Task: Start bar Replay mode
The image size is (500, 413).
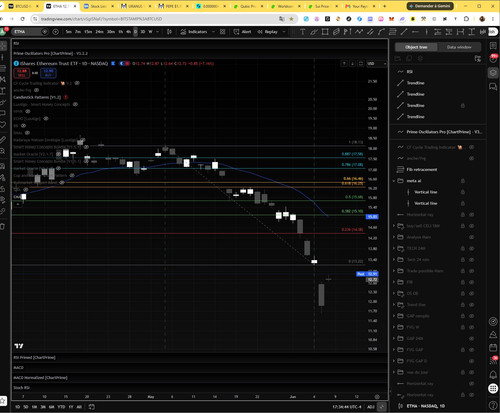Action: [268, 32]
